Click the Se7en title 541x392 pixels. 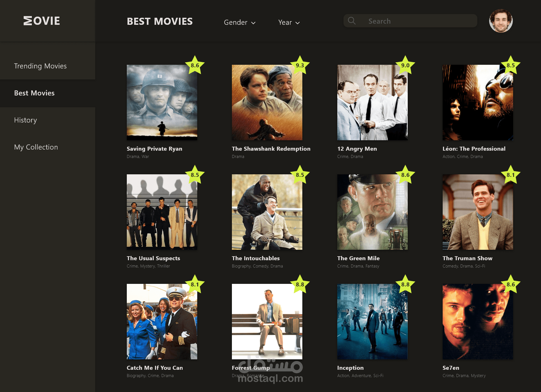coord(451,368)
